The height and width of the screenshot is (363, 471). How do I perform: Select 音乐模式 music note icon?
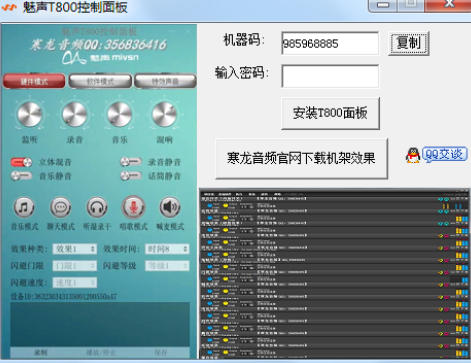click(x=24, y=207)
